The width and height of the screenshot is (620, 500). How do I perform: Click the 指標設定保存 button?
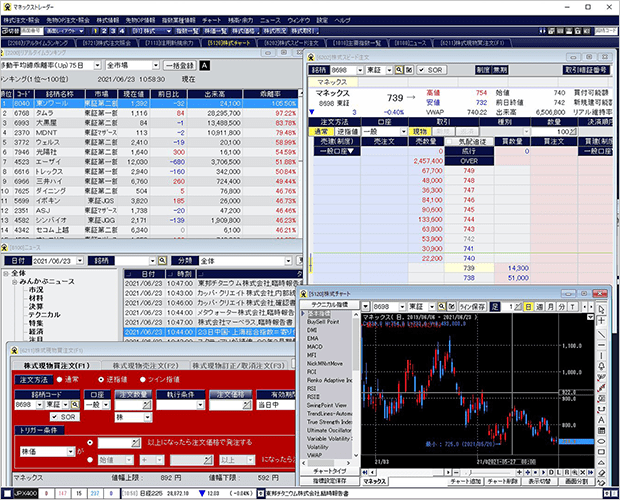330,481
